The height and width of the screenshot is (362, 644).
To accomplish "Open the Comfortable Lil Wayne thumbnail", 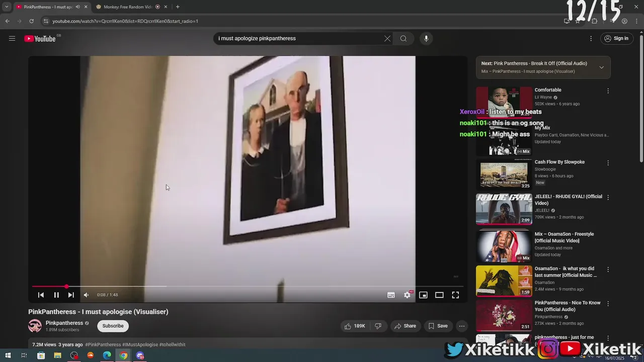I will [x=504, y=102].
